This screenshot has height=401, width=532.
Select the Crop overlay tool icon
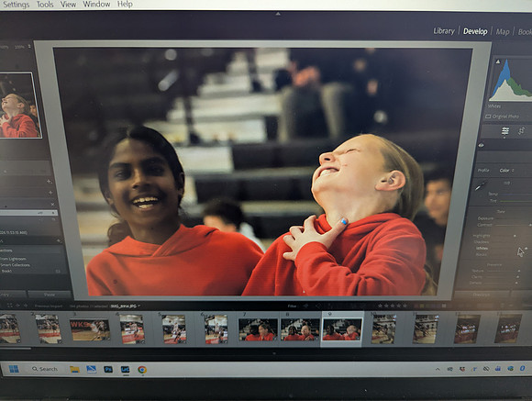(x=521, y=130)
